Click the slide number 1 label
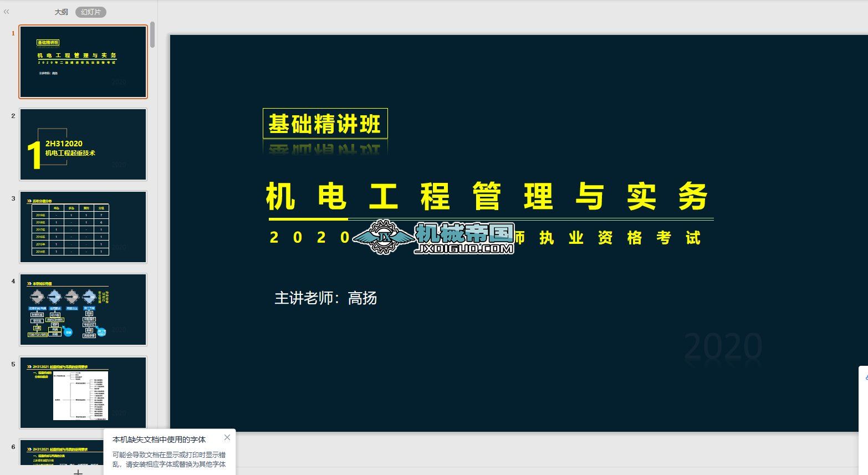 tap(12, 33)
